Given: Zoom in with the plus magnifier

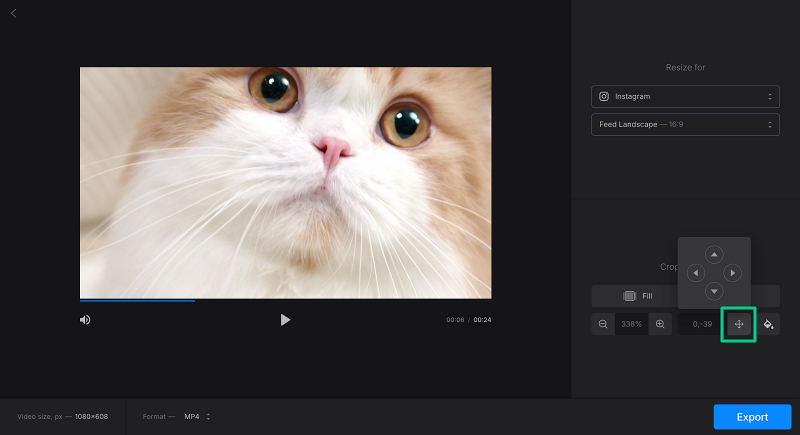Looking at the screenshot, I should point(660,324).
